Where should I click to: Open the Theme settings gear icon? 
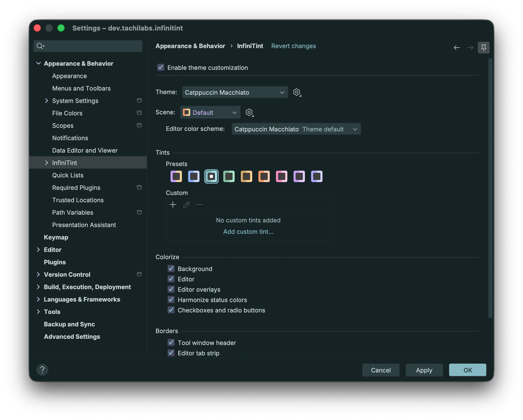click(x=297, y=92)
